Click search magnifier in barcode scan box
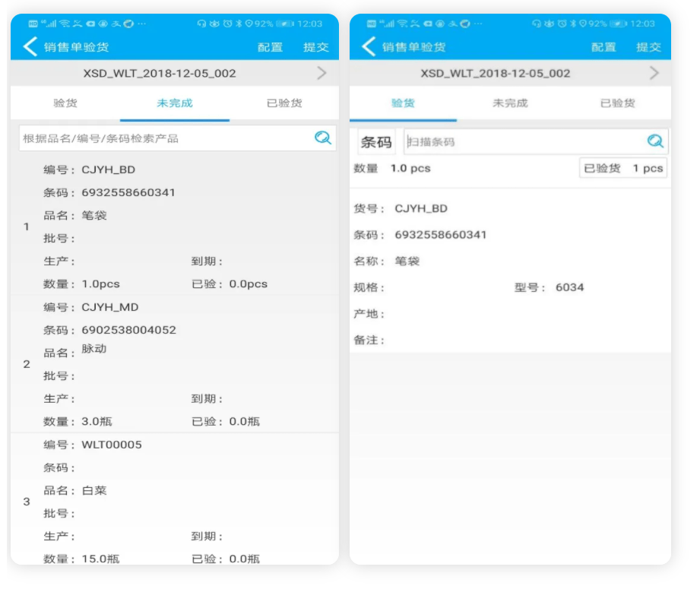Viewport: 700px width, 589px height. [x=655, y=141]
